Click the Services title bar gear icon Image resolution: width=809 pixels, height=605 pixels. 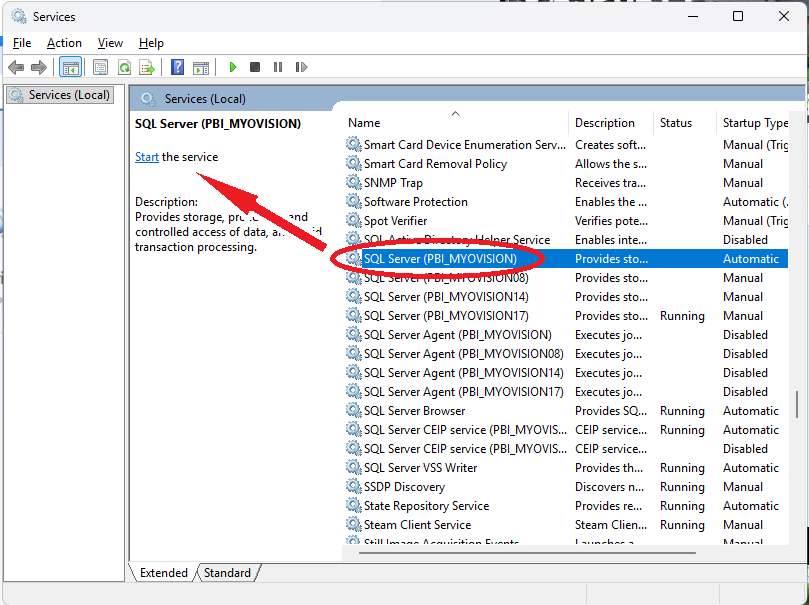click(19, 17)
